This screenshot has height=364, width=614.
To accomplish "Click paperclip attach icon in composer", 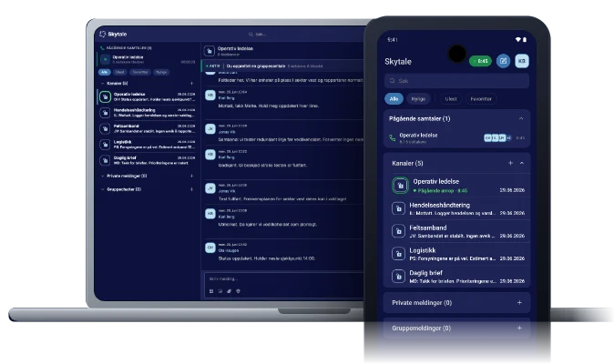I will (229, 291).
